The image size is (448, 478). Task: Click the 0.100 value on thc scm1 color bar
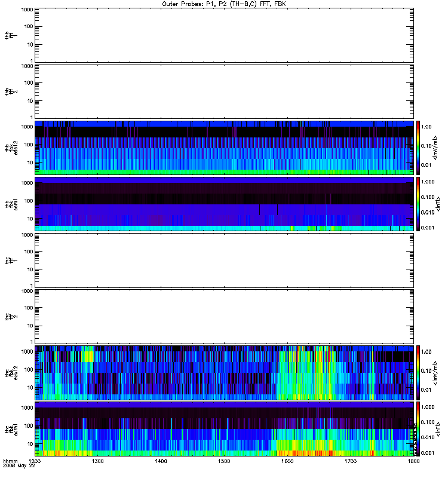click(x=427, y=422)
